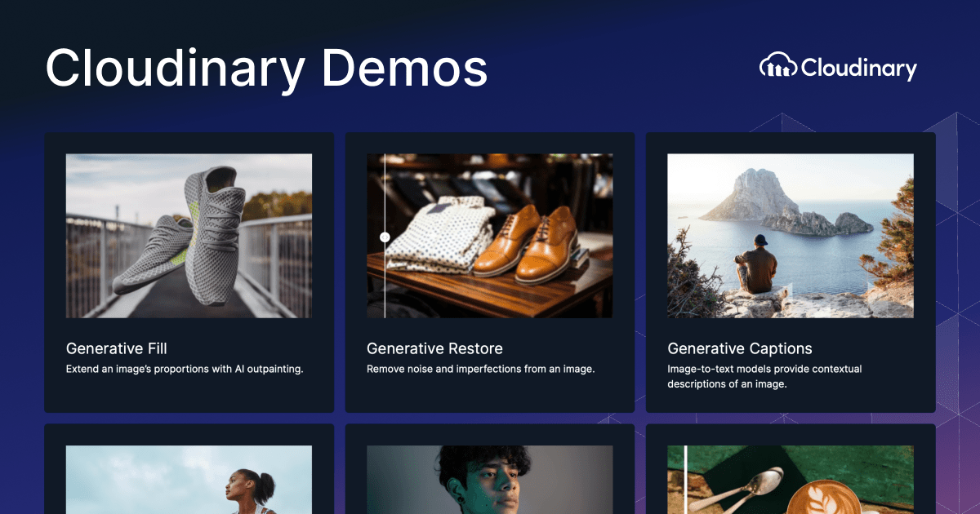This screenshot has height=514, width=980.
Task: Open the Generative Captions demo card
Action: point(790,272)
